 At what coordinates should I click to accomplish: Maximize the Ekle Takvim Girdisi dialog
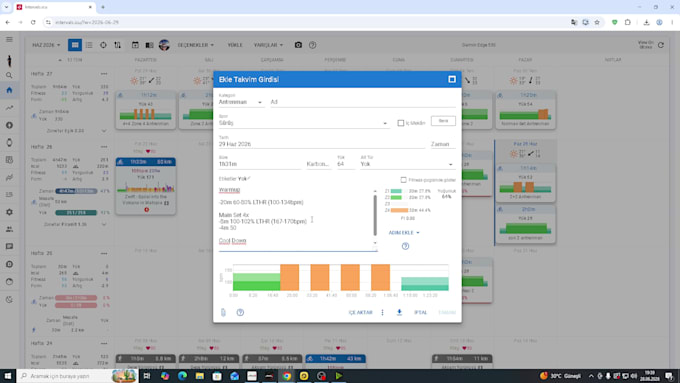[x=452, y=79]
